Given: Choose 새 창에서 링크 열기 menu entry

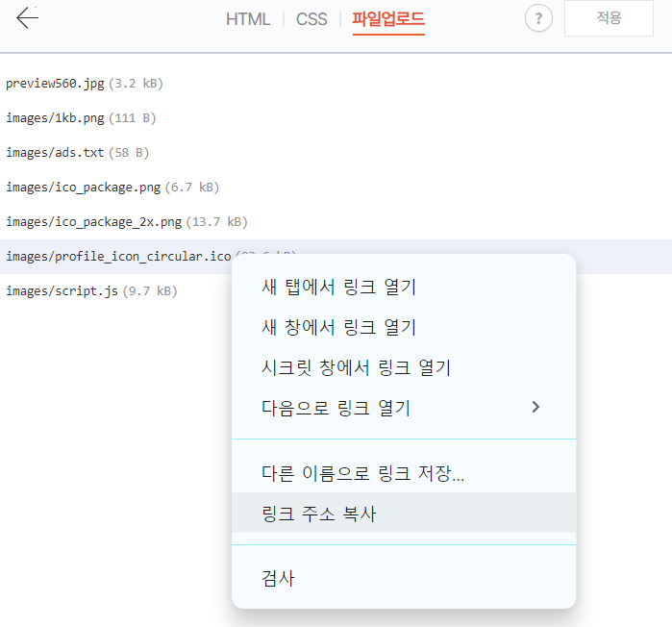Looking at the screenshot, I should click(x=404, y=327).
